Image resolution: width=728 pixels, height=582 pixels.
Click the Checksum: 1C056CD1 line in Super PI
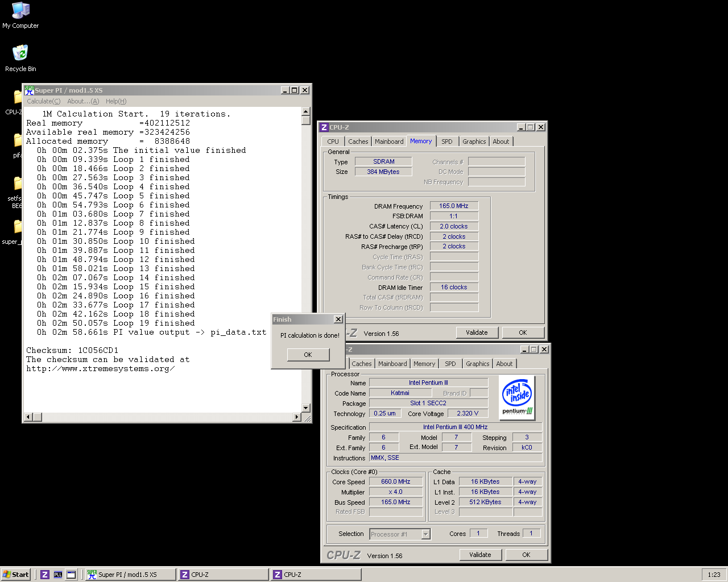(72, 350)
